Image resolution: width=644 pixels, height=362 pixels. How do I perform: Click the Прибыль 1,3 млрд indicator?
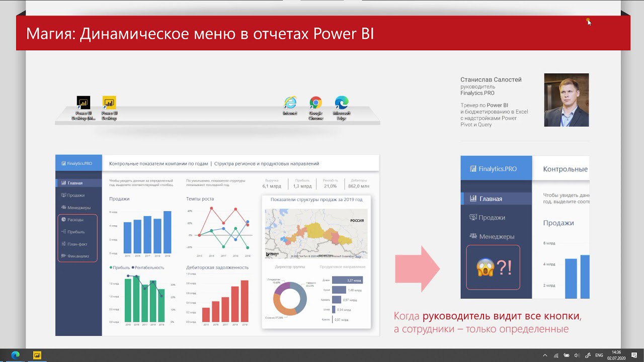coord(302,184)
